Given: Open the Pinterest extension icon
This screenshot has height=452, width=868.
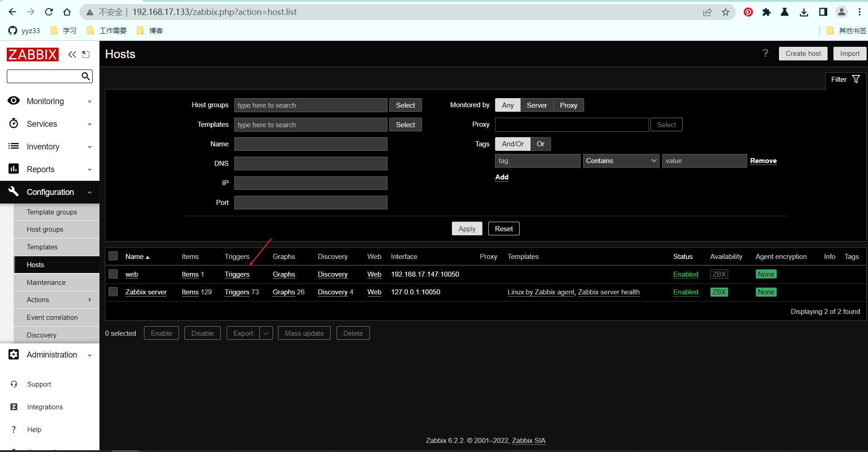Looking at the screenshot, I should 748,12.
